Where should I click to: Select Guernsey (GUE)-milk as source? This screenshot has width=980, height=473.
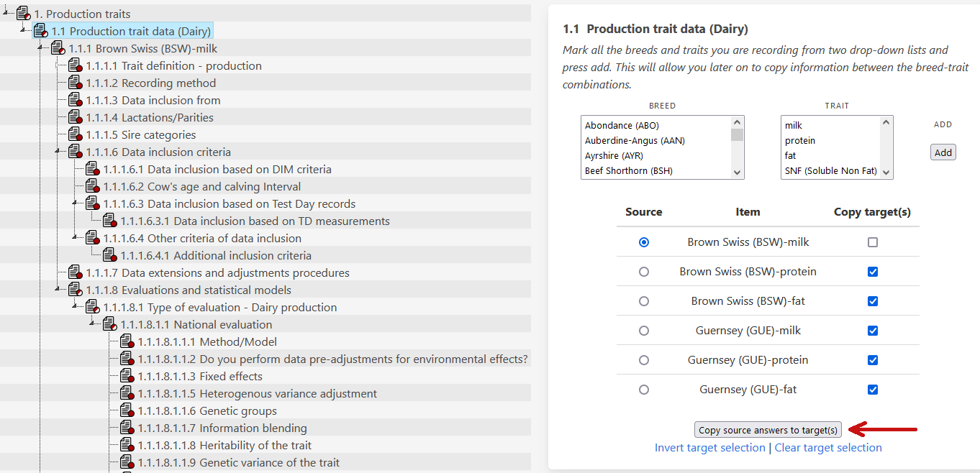644,331
